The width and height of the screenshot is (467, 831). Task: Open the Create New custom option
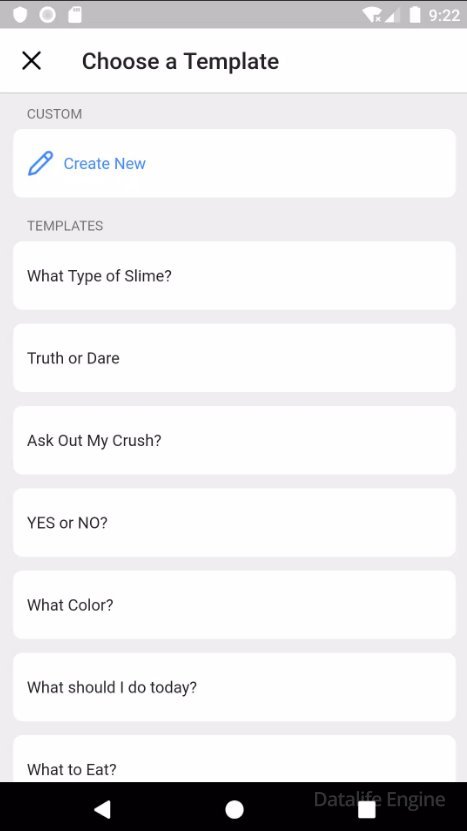tap(234, 163)
